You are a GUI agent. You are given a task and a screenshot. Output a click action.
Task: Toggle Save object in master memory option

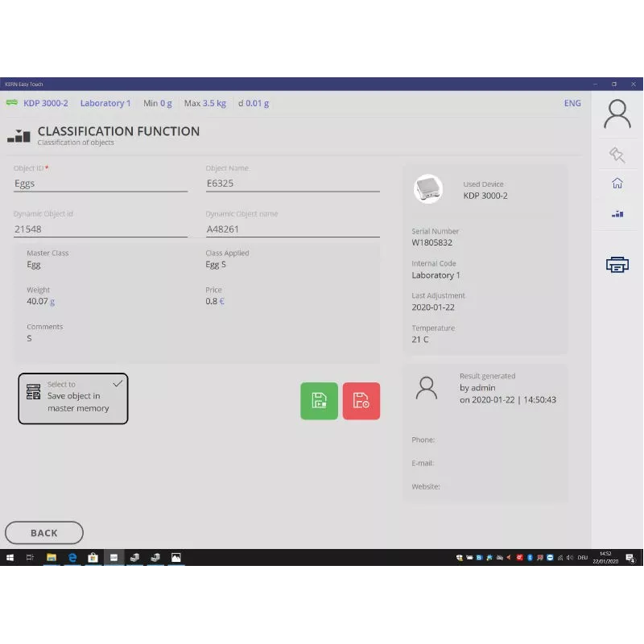click(x=73, y=398)
